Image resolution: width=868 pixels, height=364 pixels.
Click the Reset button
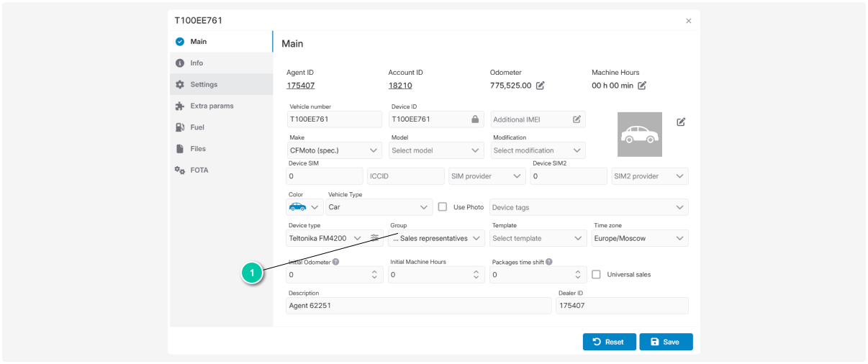tap(609, 342)
